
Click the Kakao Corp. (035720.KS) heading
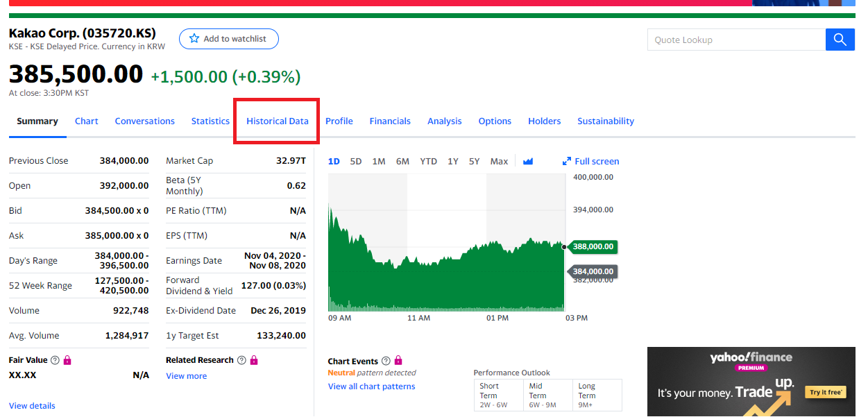[x=83, y=33]
